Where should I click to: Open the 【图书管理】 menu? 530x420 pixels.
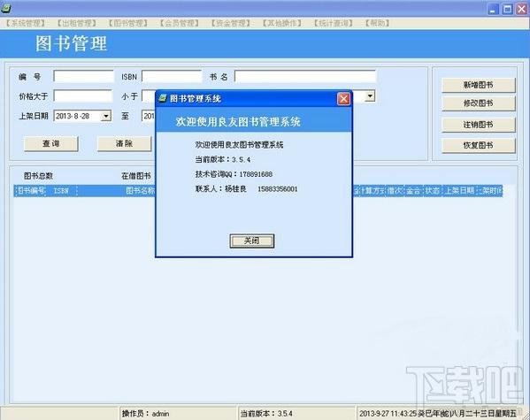[x=128, y=23]
